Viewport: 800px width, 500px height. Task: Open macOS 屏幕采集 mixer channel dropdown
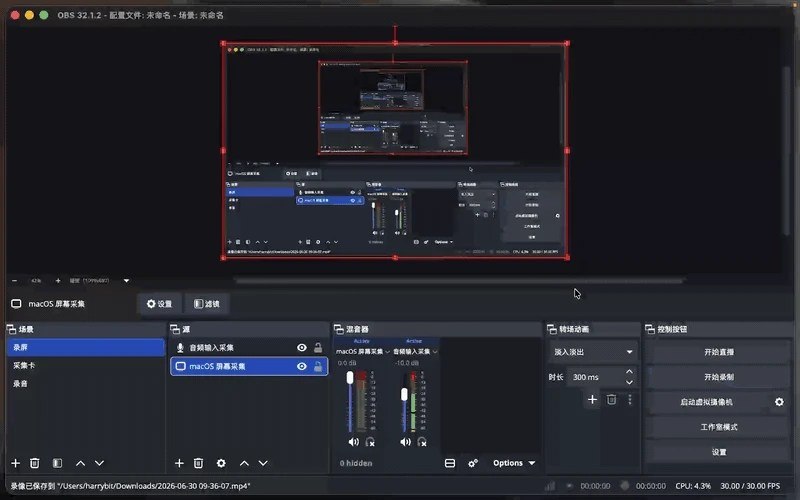pyautogui.click(x=387, y=352)
